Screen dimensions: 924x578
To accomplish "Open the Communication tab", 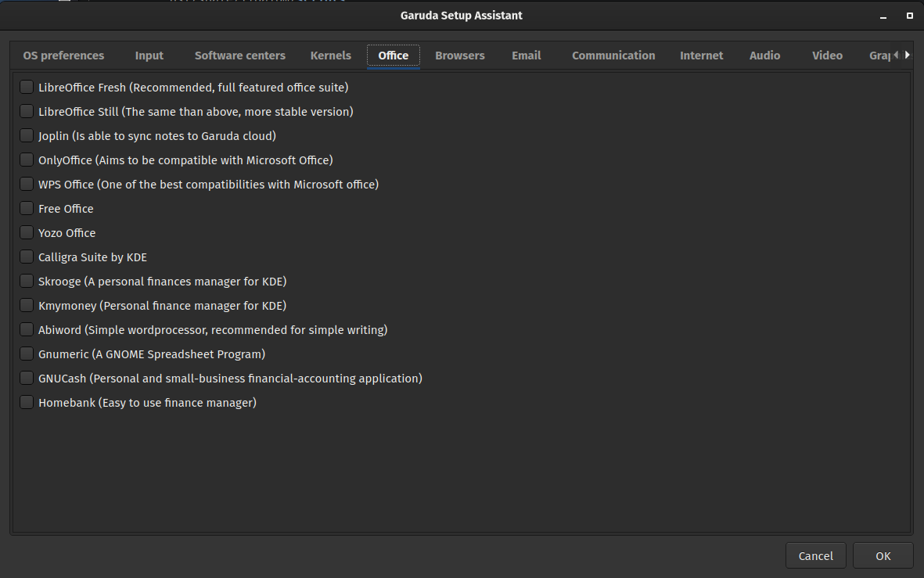I will point(613,56).
